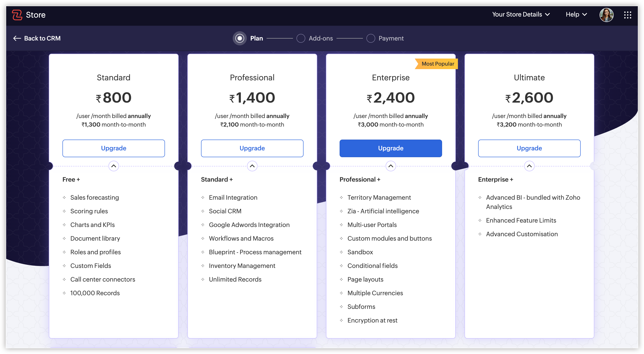Click the Zoho Store logo icon
This screenshot has width=644, height=354.
17,15
